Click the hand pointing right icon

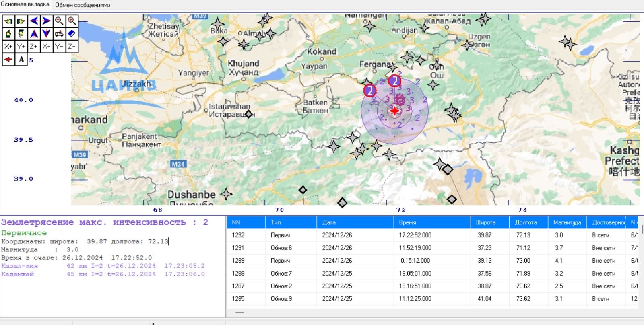pyautogui.click(x=21, y=21)
